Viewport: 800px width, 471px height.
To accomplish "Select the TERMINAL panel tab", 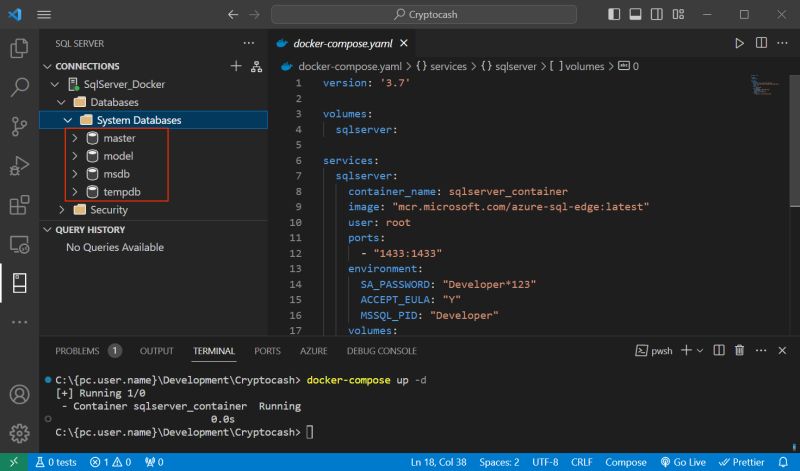I will pos(214,351).
